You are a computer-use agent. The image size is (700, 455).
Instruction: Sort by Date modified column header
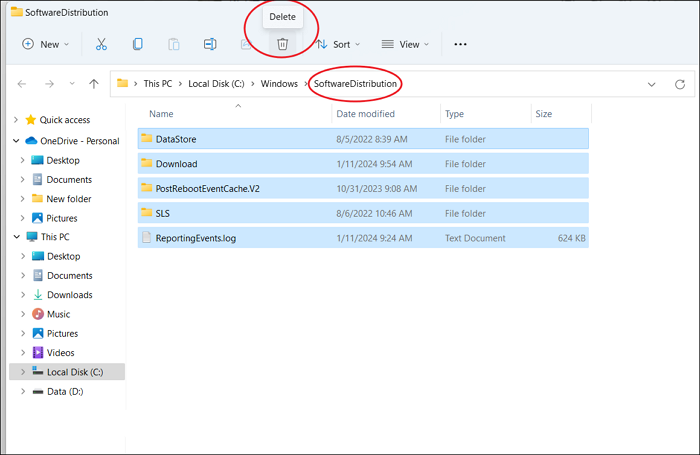365,114
